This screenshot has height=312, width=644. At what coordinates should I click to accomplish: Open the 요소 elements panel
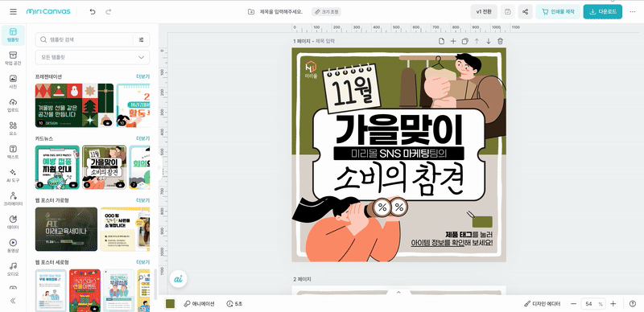coord(13,129)
